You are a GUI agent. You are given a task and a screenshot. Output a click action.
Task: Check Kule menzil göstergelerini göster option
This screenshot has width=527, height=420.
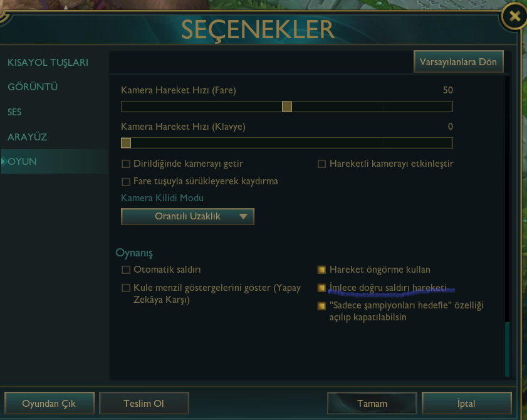pyautogui.click(x=126, y=288)
